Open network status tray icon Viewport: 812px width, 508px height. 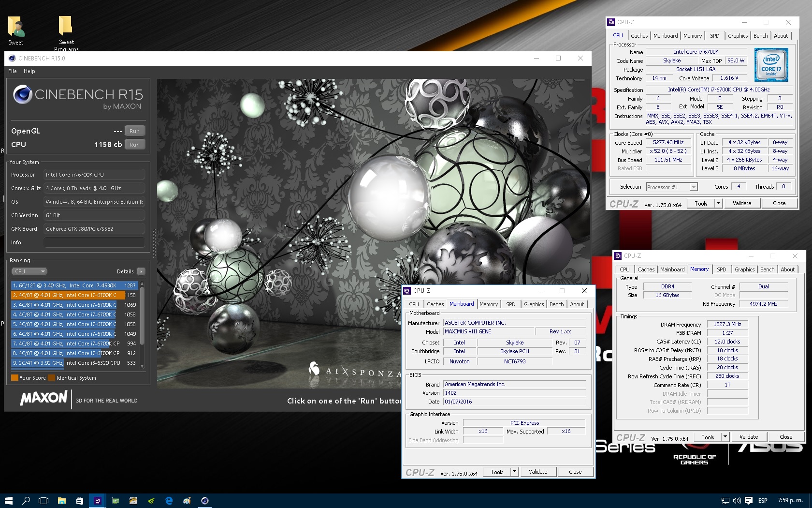(x=725, y=501)
